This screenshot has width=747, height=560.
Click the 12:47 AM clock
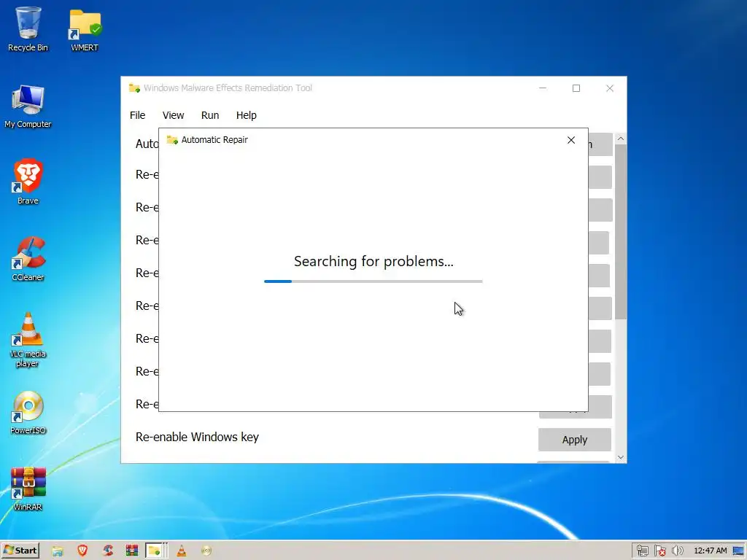(711, 551)
